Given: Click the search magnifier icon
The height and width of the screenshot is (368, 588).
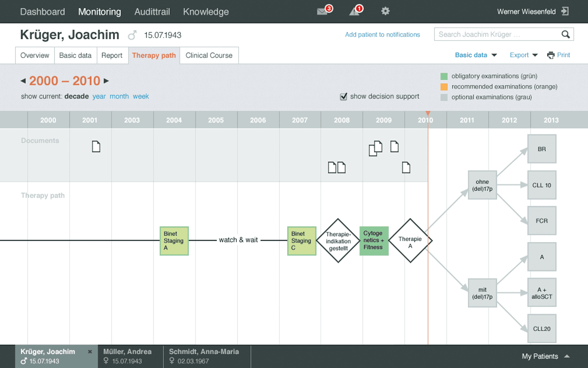Looking at the screenshot, I should tap(566, 34).
